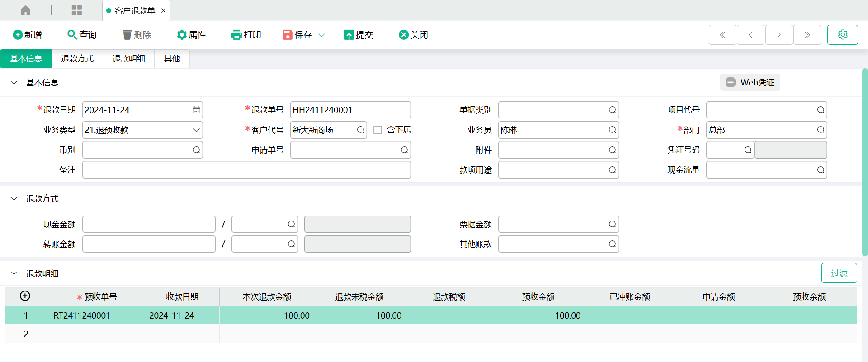This screenshot has width=868, height=362.
Task: Go to the previous record
Action: click(x=750, y=35)
